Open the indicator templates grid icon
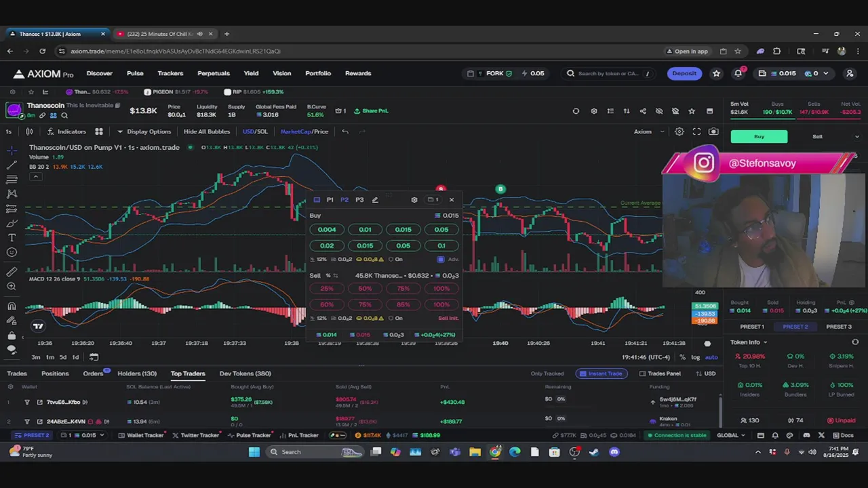 point(99,131)
